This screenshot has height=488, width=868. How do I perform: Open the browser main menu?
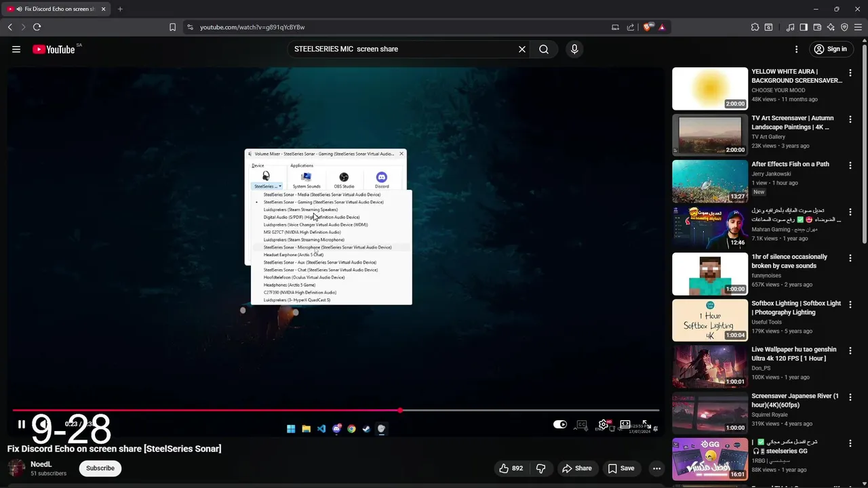pyautogui.click(x=858, y=27)
